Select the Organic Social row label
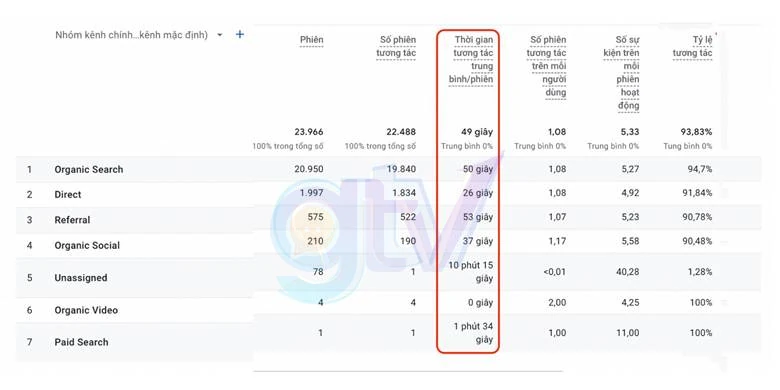This screenshot has height=390, width=780. tap(87, 245)
